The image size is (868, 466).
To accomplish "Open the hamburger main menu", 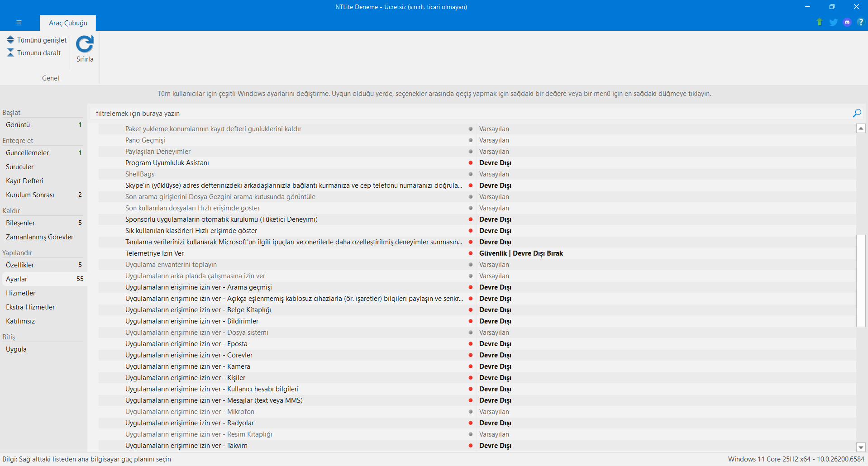I will tap(19, 23).
